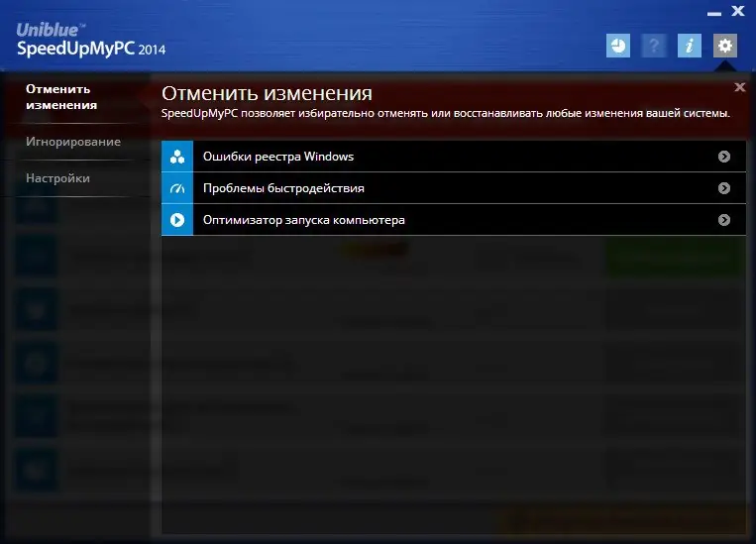
Task: Click the settings gear icon
Action: point(725,46)
